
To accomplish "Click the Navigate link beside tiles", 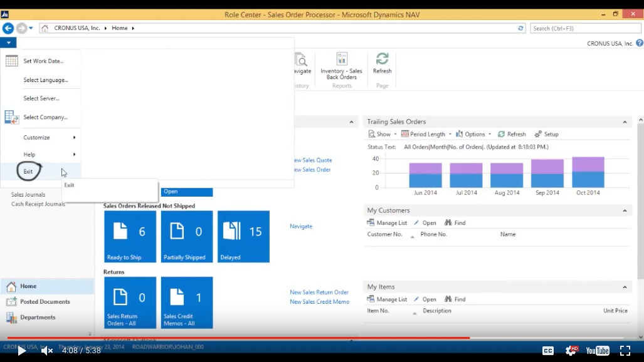I will tap(301, 226).
